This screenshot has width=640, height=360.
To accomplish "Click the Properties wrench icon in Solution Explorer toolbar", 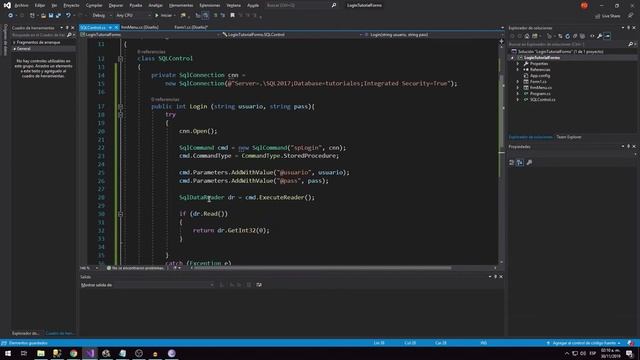I will click(x=600, y=36).
